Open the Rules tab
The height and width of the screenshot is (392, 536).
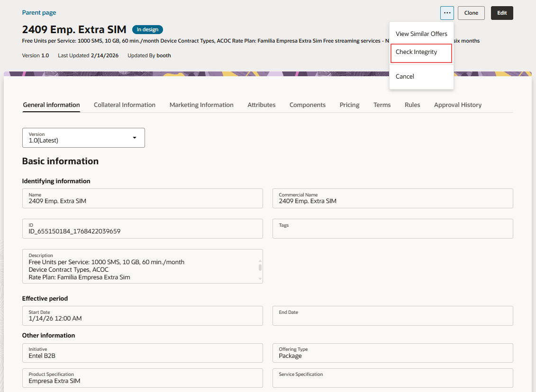coord(412,105)
